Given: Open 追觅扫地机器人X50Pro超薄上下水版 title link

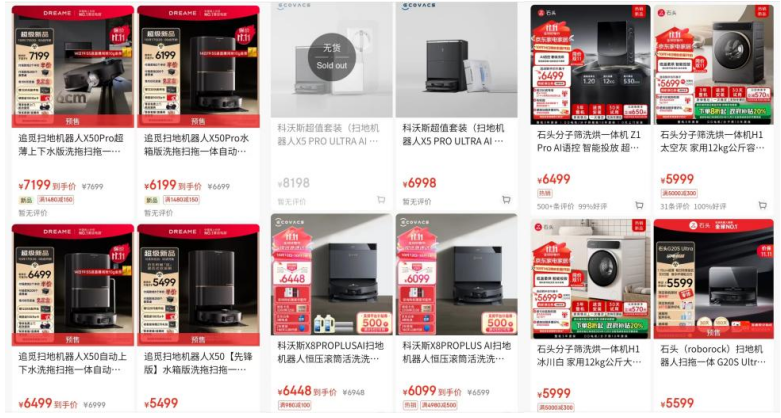Looking at the screenshot, I should [71, 144].
